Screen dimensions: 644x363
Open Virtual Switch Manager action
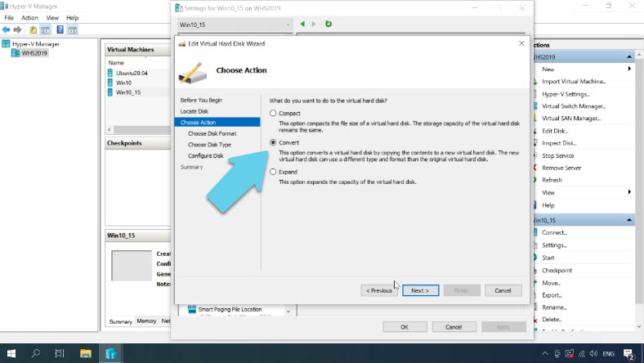(574, 106)
